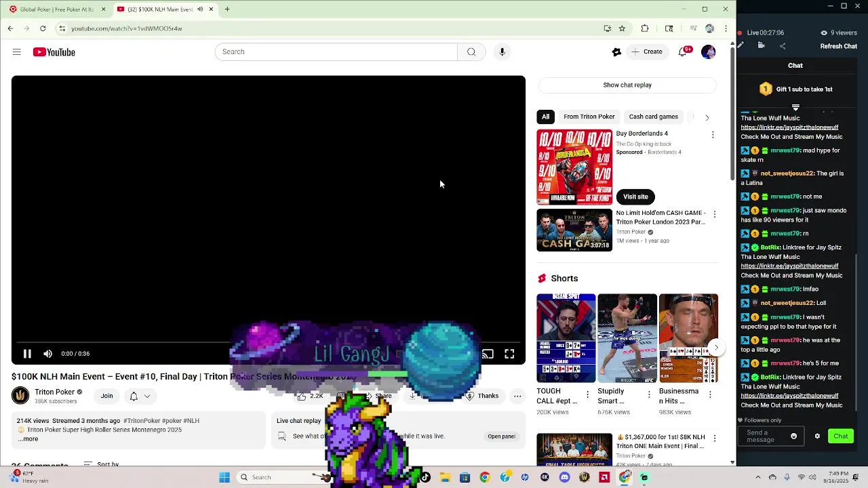This screenshot has width=868, height=488.
Task: Open YouTube notifications bell
Action: tap(683, 52)
